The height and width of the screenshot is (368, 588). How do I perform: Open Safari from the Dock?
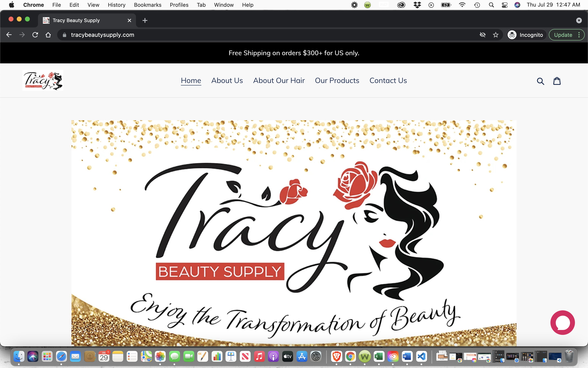(61, 357)
